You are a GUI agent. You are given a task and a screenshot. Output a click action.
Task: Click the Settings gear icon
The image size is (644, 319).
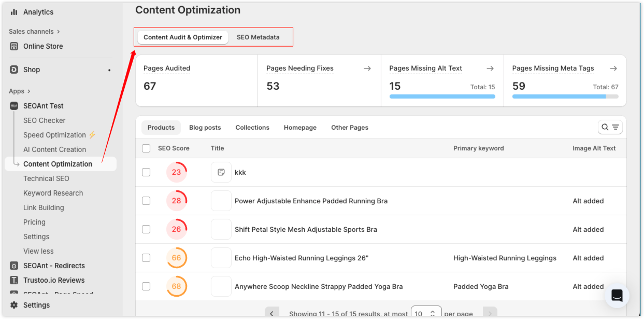(14, 305)
